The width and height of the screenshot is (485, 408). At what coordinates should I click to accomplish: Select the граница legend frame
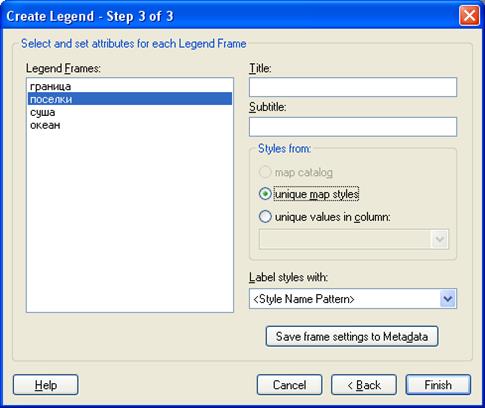click(130, 86)
